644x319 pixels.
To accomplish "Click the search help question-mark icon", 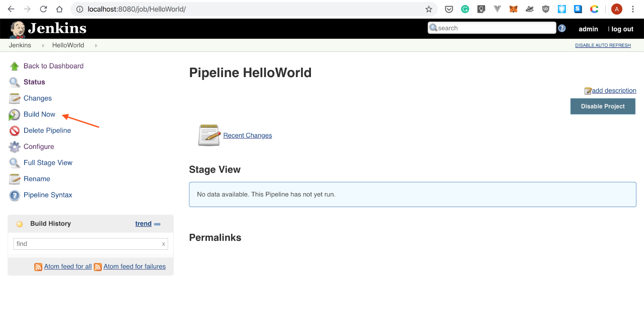I will (562, 28).
